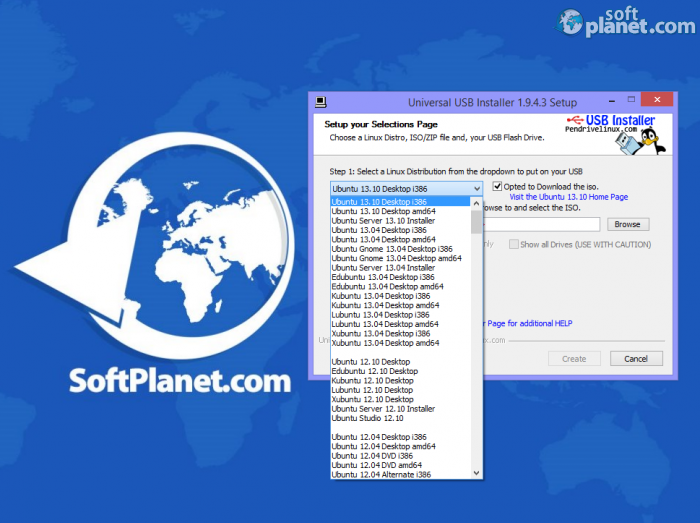Select Ubuntu 13.10 Desktop i386 list entry
The width and height of the screenshot is (700, 523).
(x=400, y=202)
